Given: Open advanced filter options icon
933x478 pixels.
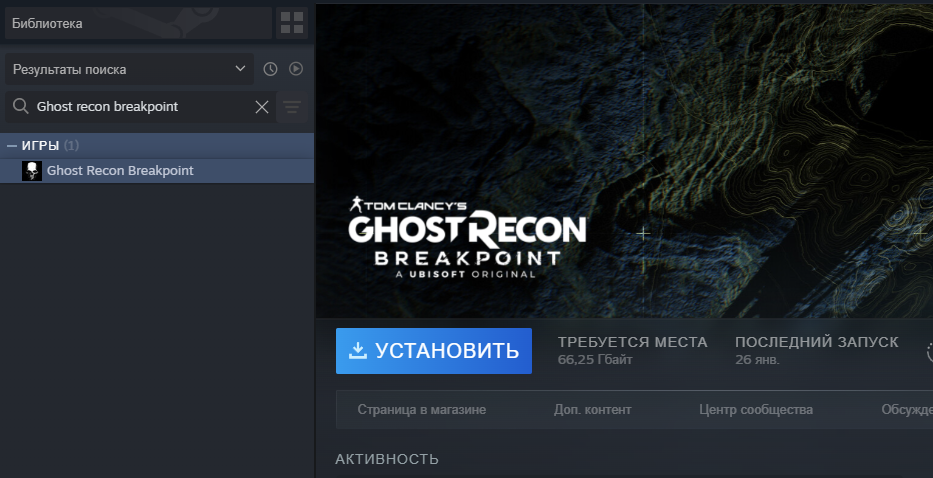Looking at the screenshot, I should [292, 107].
